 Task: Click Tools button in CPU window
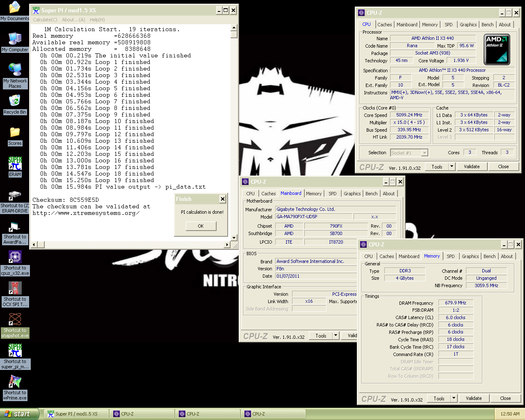tap(437, 167)
